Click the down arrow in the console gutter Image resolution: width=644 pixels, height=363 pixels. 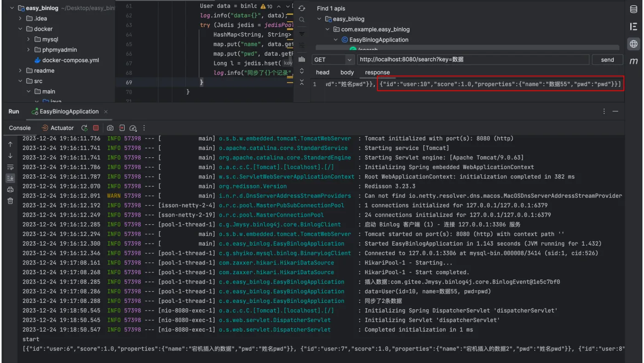pyautogui.click(x=10, y=156)
